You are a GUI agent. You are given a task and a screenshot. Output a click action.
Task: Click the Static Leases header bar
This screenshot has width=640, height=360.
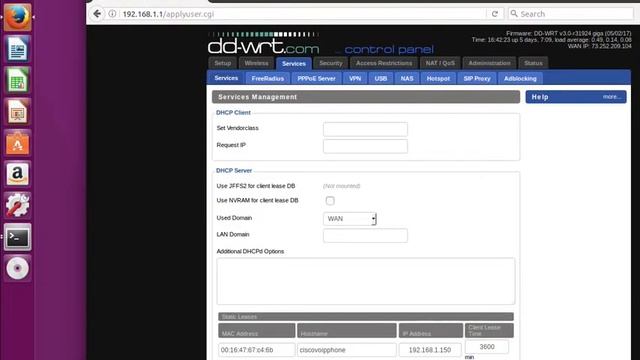(366, 317)
